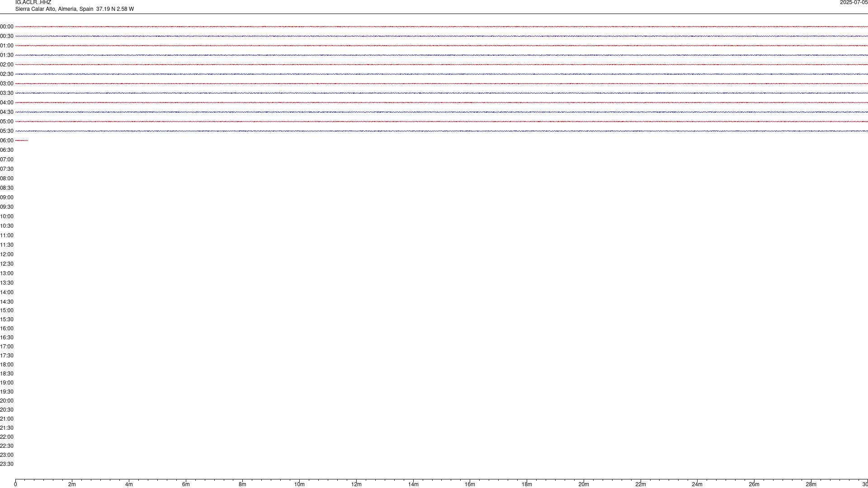Click the station code IG.ACLR..HHZ
Image resolution: width=868 pixels, height=488 pixels.
click(33, 3)
